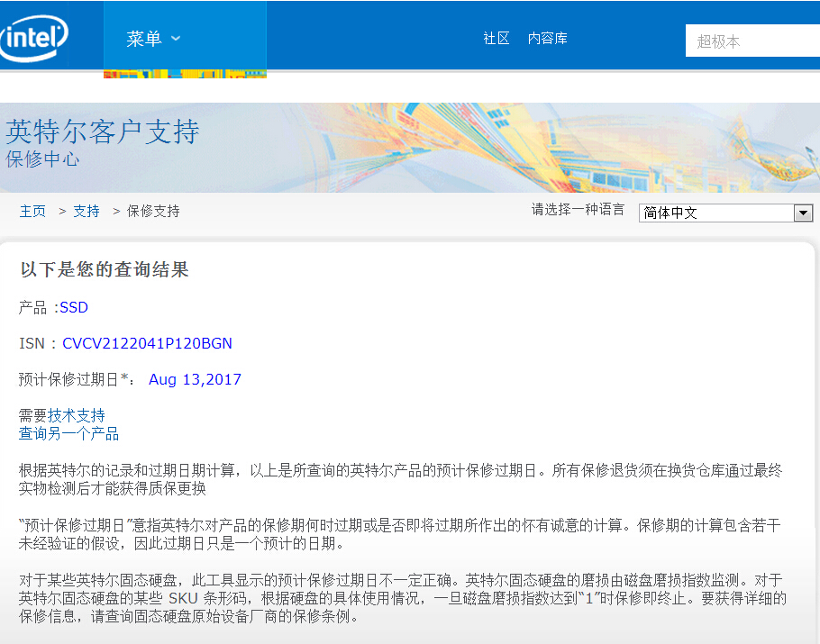The width and height of the screenshot is (820, 644).
Task: Click the language dropdown arrow button
Action: click(x=803, y=213)
